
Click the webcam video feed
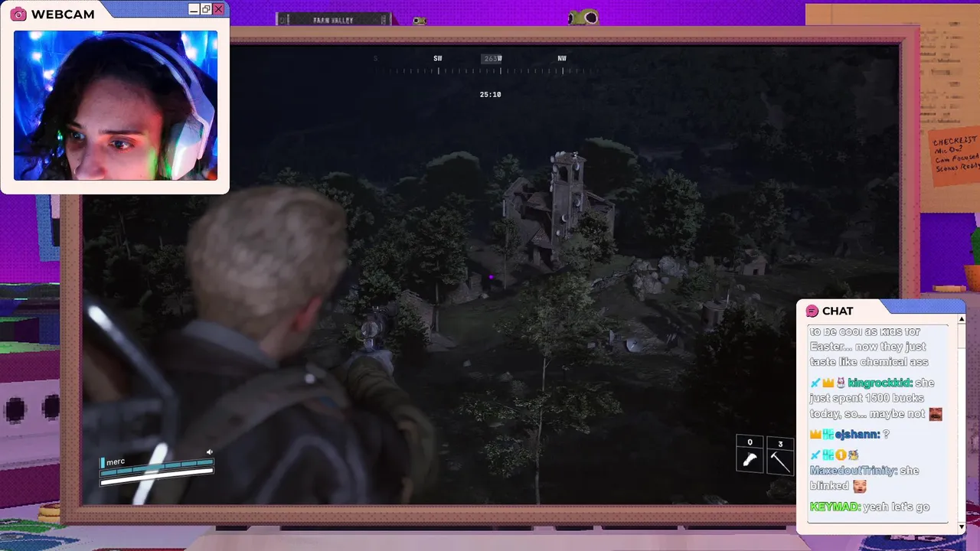[116, 106]
